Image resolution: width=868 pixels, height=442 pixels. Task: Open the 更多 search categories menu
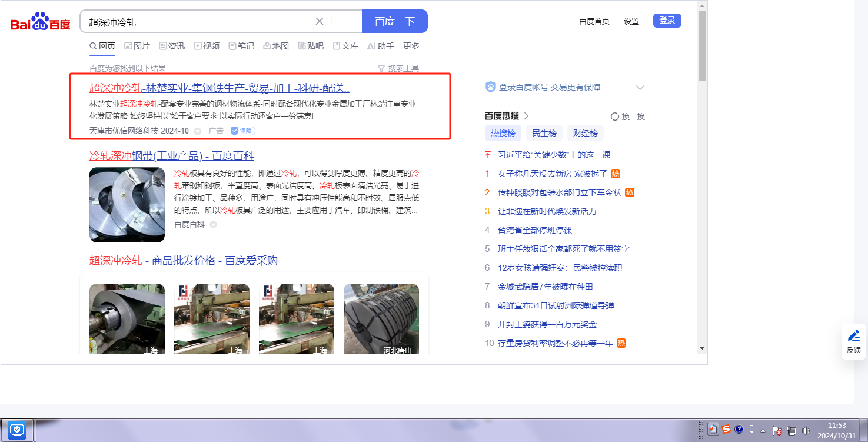[411, 46]
